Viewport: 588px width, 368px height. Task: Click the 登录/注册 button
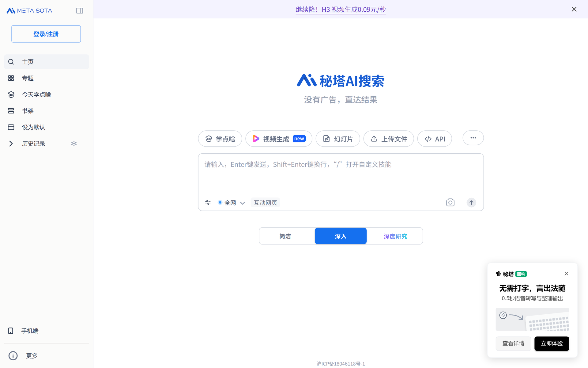click(46, 34)
